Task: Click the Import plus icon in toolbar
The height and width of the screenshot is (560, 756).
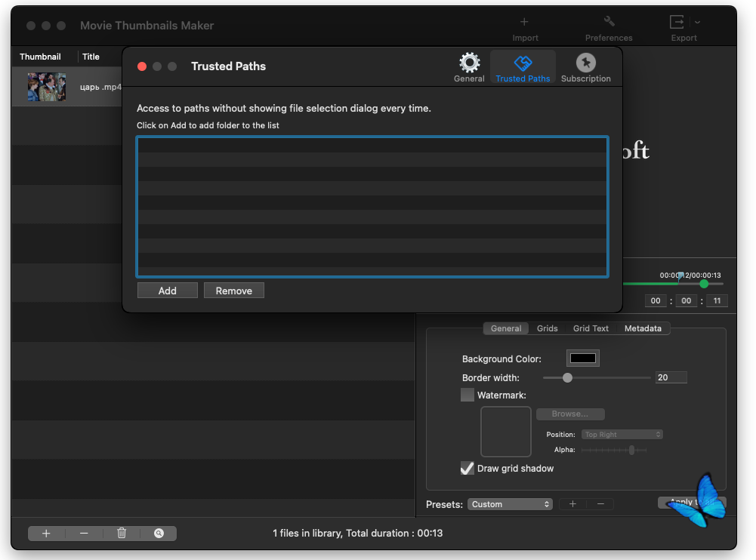Action: point(524,22)
